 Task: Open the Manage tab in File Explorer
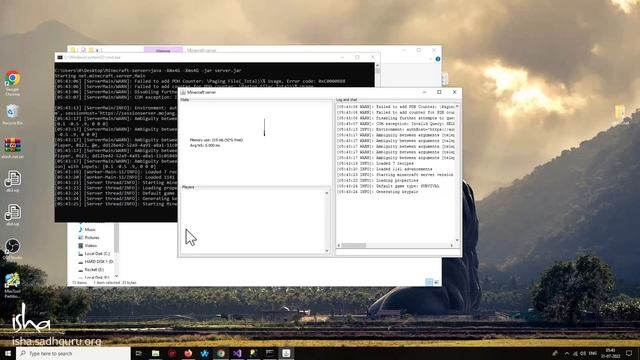[163, 50]
